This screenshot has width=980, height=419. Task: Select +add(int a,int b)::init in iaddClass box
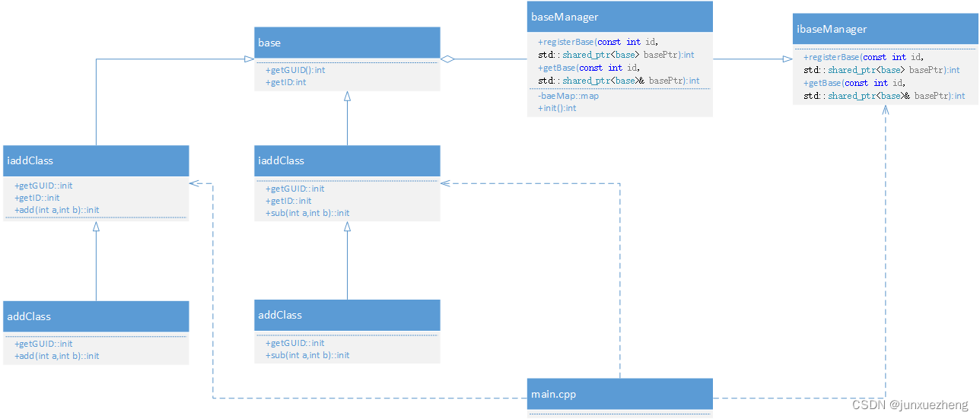(x=57, y=210)
